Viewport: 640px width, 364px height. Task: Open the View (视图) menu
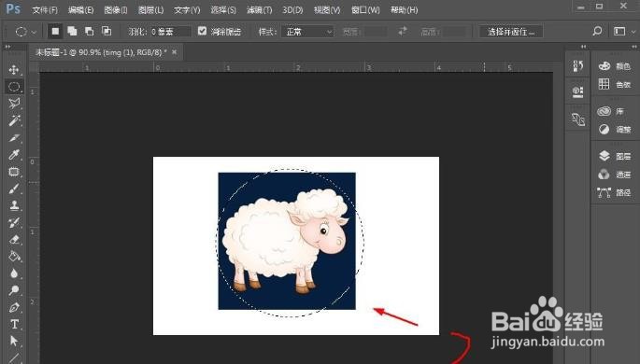click(x=327, y=9)
